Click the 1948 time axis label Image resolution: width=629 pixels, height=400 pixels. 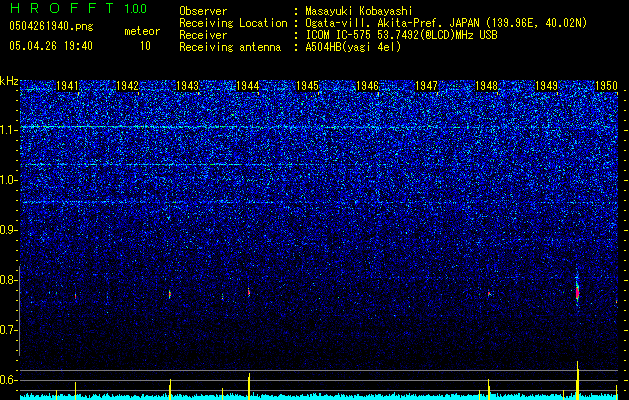486,86
